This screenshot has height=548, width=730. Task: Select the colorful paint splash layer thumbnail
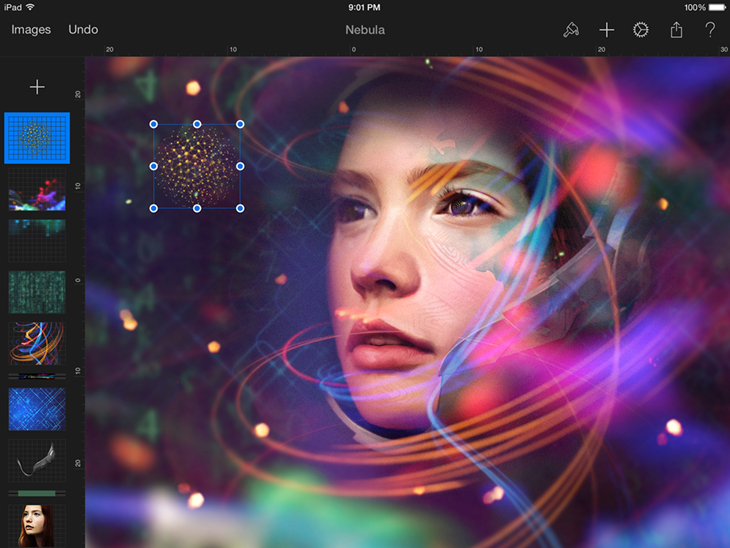pos(37,190)
